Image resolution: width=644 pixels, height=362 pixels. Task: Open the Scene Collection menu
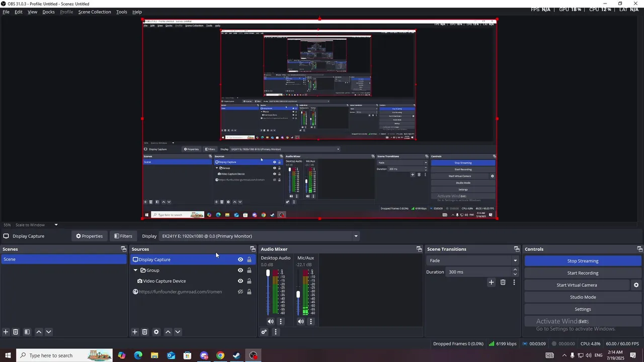coord(95,12)
